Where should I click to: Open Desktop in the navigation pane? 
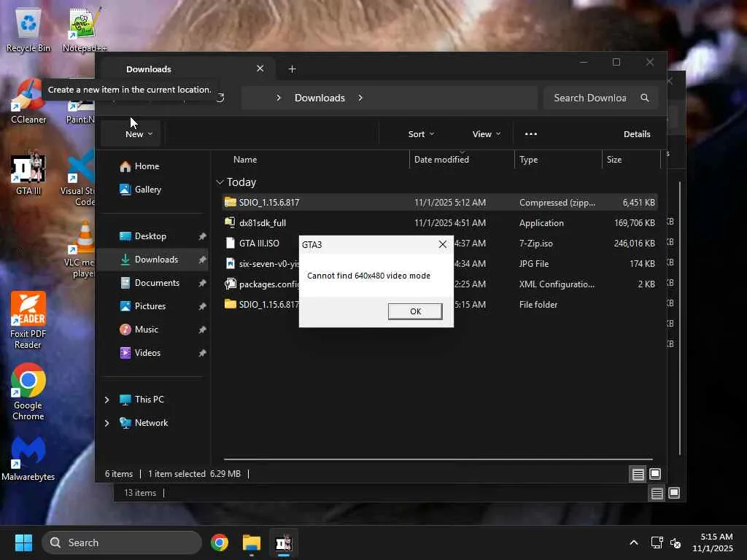[150, 236]
